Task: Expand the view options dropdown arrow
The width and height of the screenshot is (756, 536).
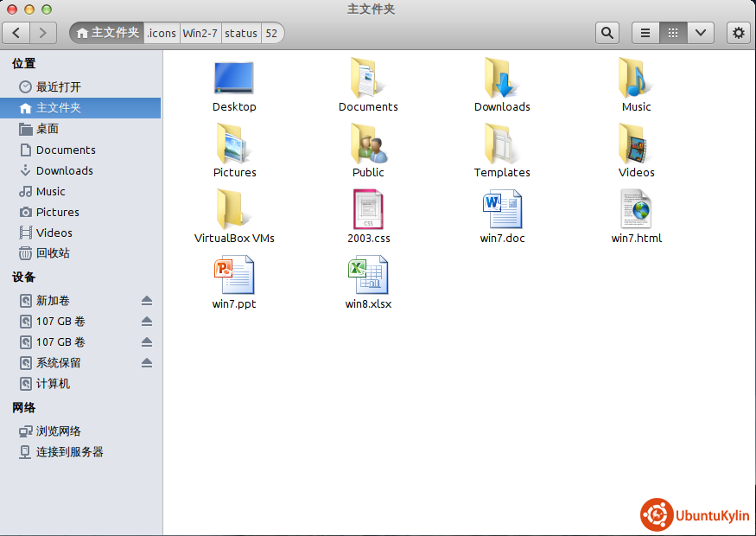Action: click(x=700, y=33)
